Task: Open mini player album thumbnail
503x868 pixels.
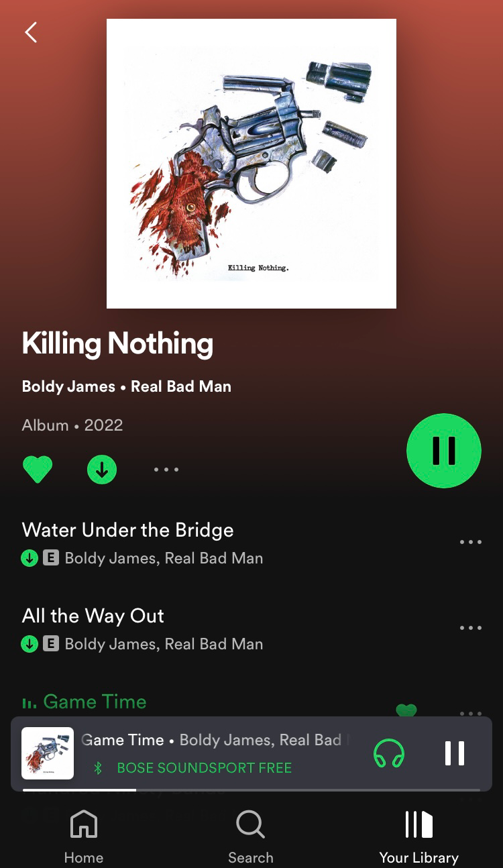Action: point(48,753)
